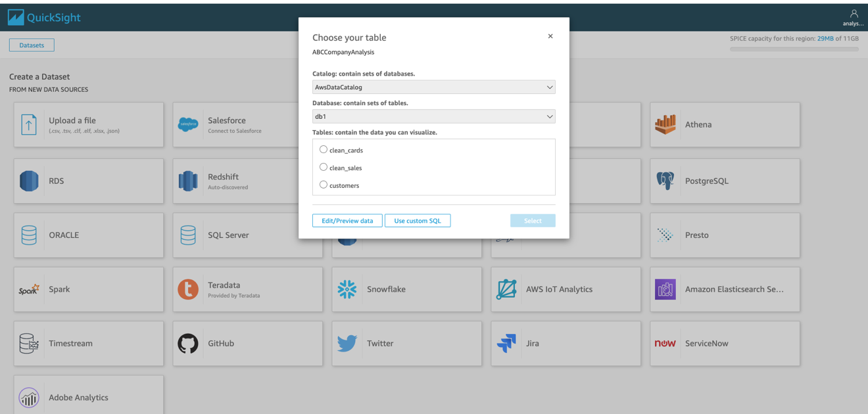The width and height of the screenshot is (868, 414).
Task: Select the clean_cards table radio button
Action: coord(324,150)
